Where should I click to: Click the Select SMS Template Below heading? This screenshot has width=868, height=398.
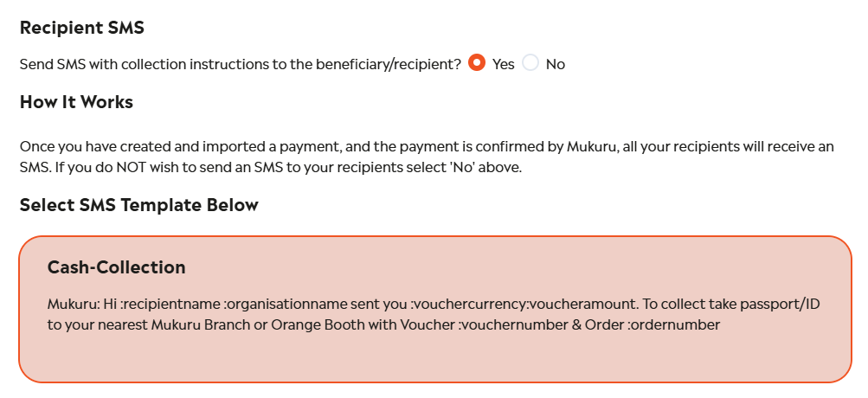[138, 205]
